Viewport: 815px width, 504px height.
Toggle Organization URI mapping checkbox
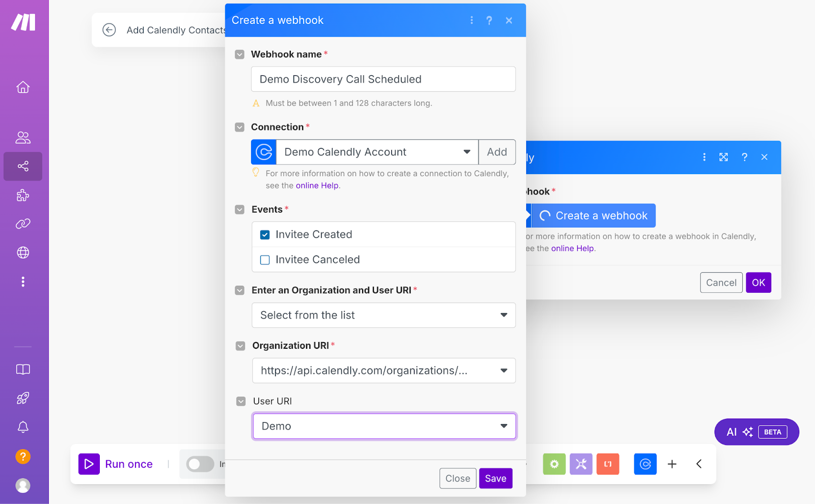pyautogui.click(x=240, y=346)
